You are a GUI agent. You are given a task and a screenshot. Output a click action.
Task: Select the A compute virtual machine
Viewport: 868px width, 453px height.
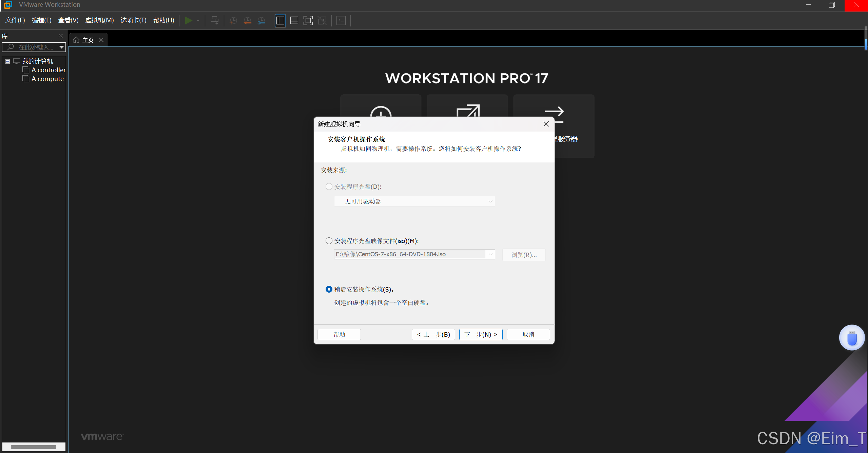[47, 79]
